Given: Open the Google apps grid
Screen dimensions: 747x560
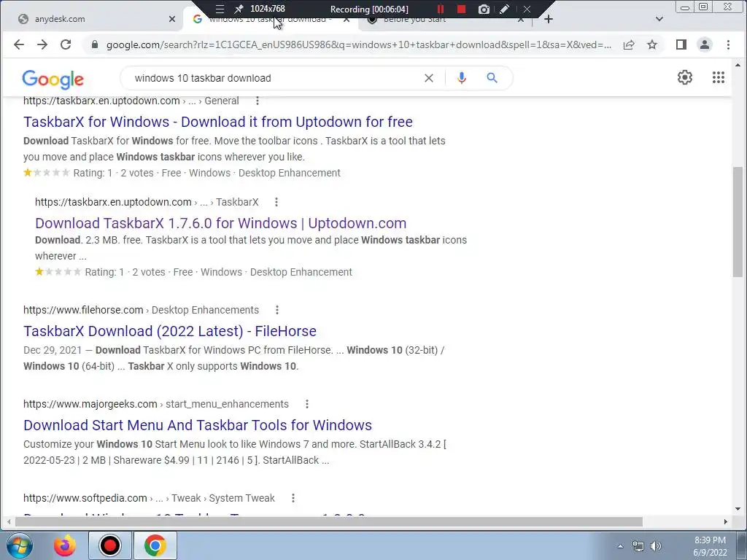Looking at the screenshot, I should pos(719,77).
